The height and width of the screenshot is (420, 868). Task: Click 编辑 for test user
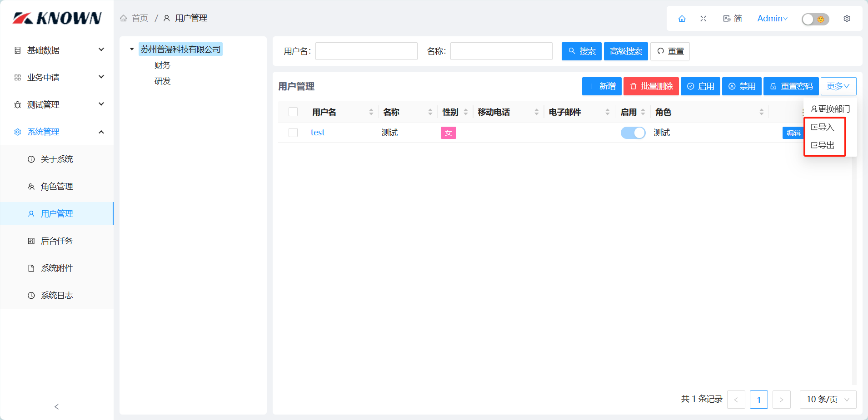tap(793, 133)
